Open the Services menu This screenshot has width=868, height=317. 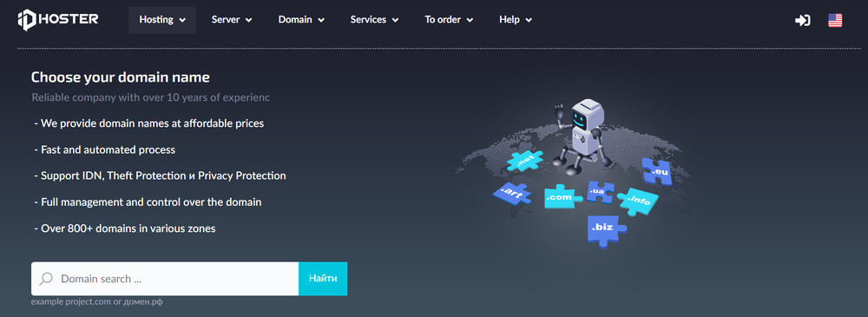pos(374,20)
